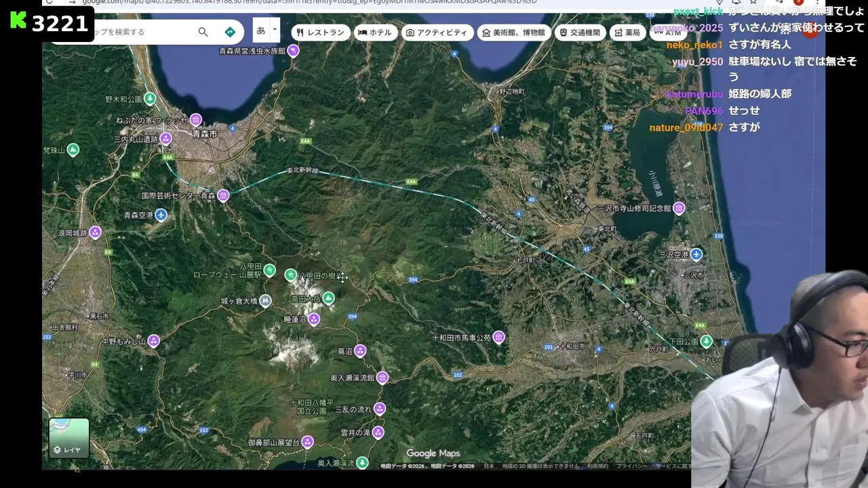This screenshot has height=488, width=868.
Task: Select 三内丸山遺跡 pin
Action: point(165,139)
